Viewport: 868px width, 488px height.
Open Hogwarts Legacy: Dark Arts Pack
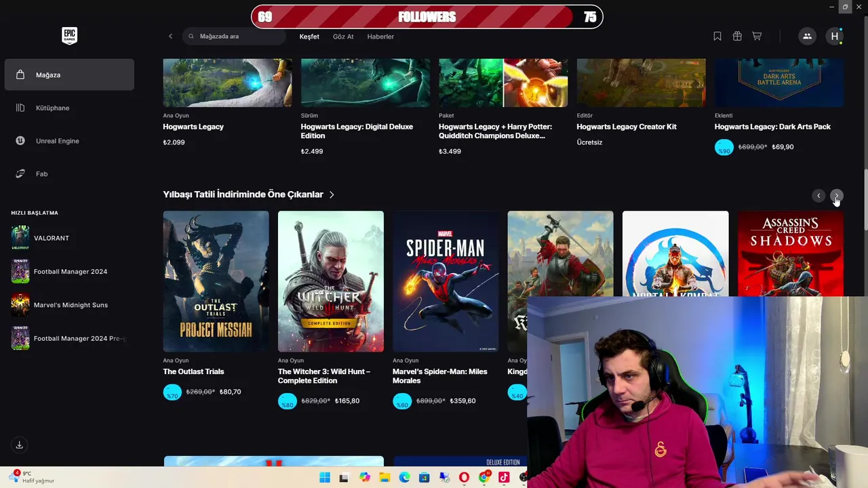pyautogui.click(x=772, y=127)
